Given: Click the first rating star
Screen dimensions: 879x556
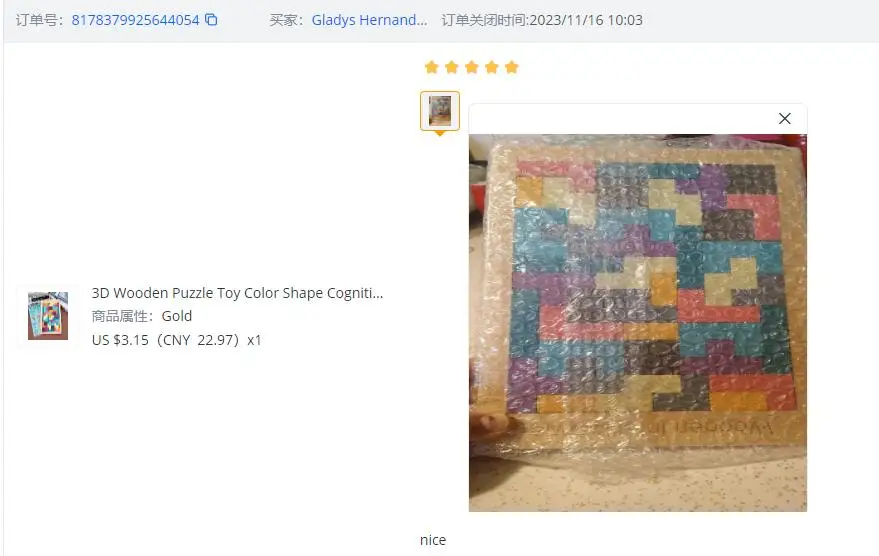Looking at the screenshot, I should tap(432, 67).
